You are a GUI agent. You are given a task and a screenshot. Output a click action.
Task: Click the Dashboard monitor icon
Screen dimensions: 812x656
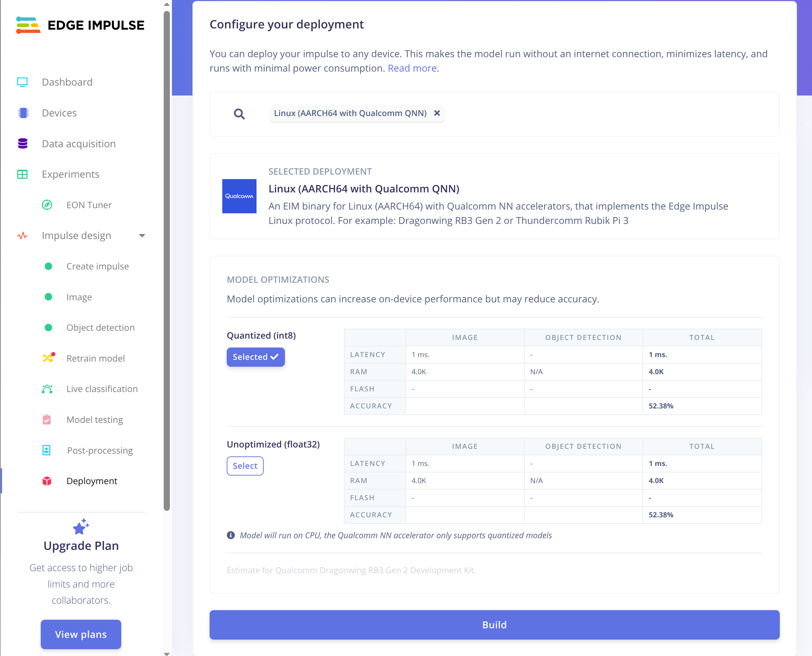click(22, 82)
